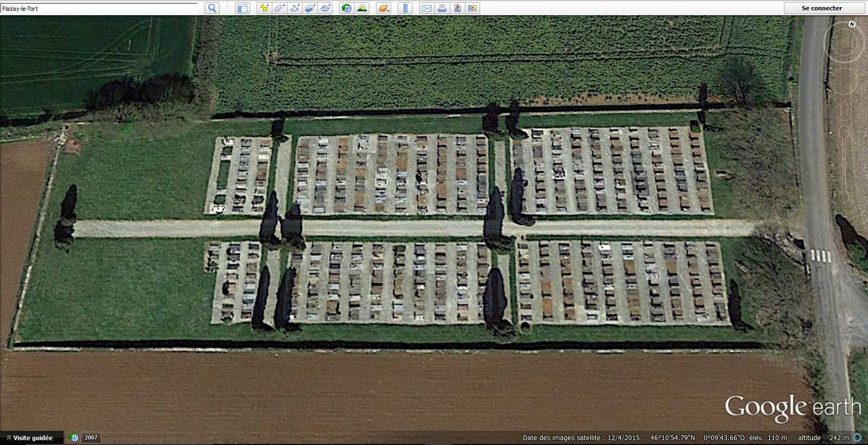
Task: Add a placemark with yellow pushpin icon
Action: pos(264,8)
